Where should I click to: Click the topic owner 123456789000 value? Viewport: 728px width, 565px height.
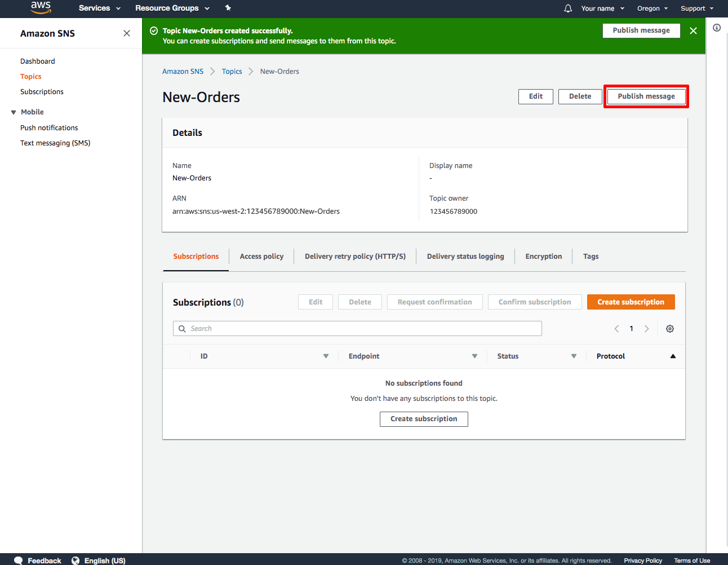pyautogui.click(x=454, y=211)
